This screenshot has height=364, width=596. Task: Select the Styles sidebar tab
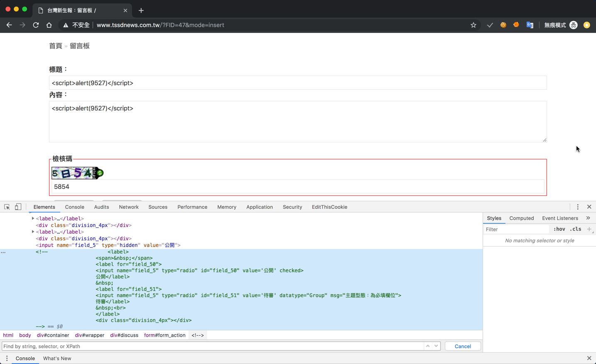tap(494, 218)
